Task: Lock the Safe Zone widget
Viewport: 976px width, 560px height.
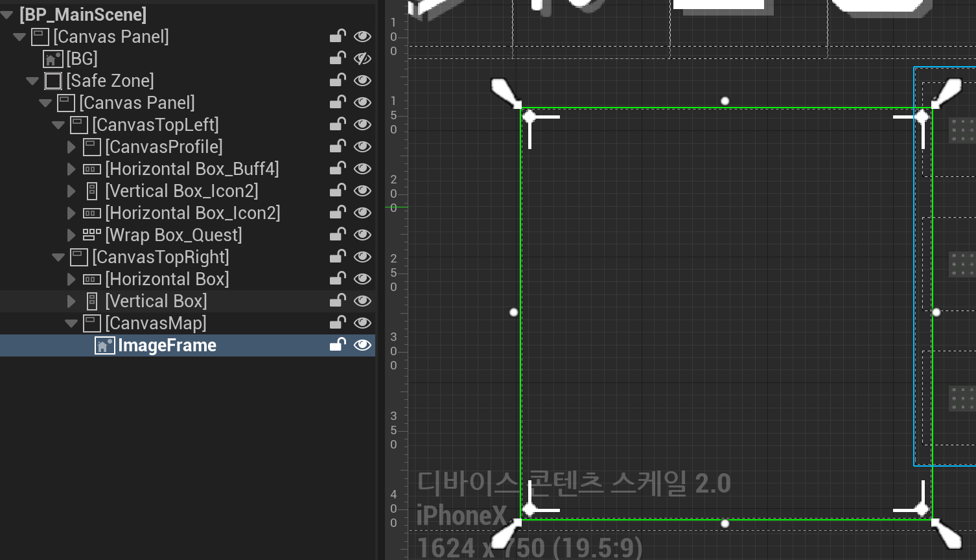Action: tap(338, 80)
